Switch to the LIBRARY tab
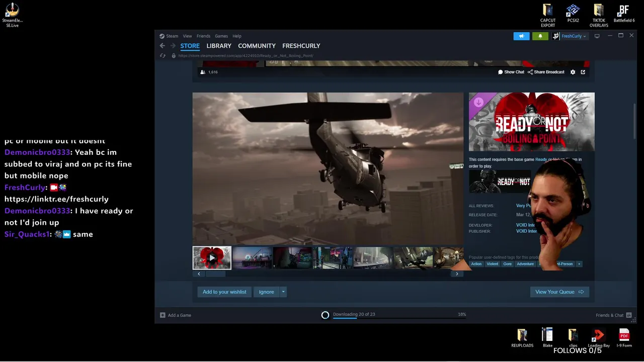Screen dimensions: 644x362 tap(219, 46)
